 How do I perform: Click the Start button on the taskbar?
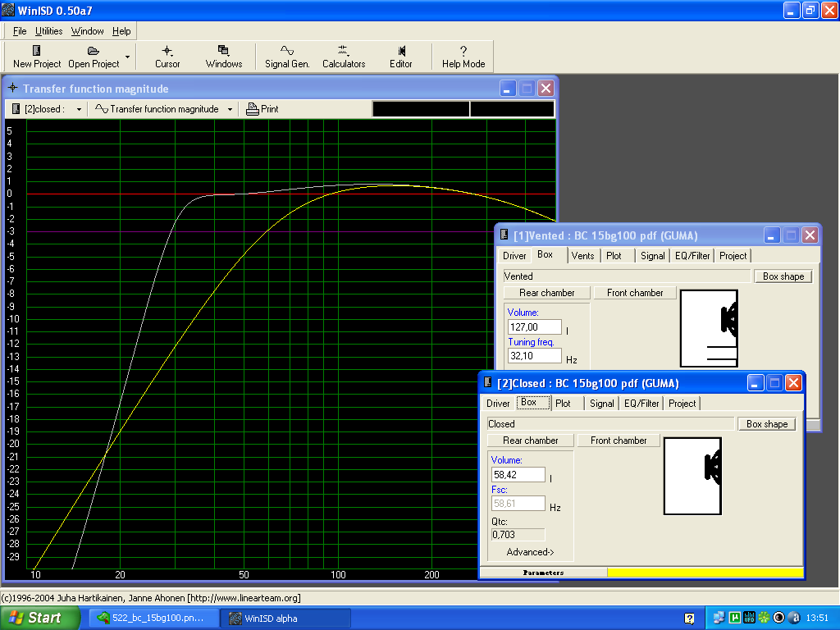(x=39, y=618)
